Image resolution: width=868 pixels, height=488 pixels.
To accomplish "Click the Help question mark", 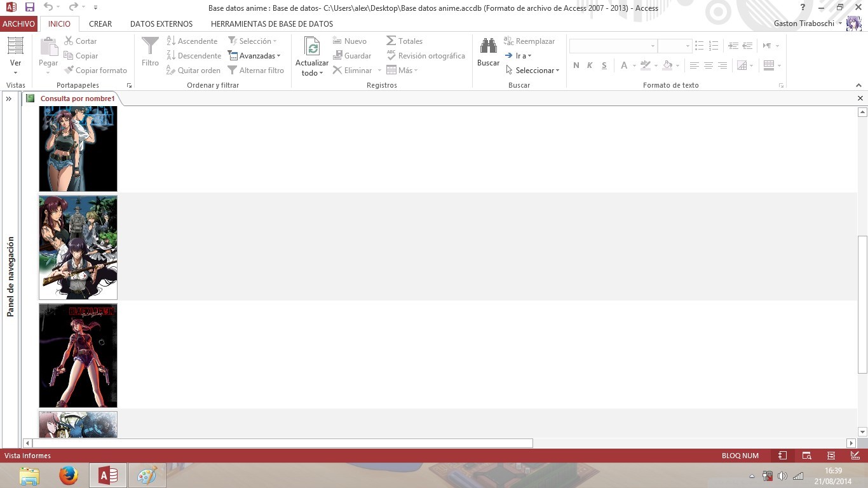I will tap(803, 8).
